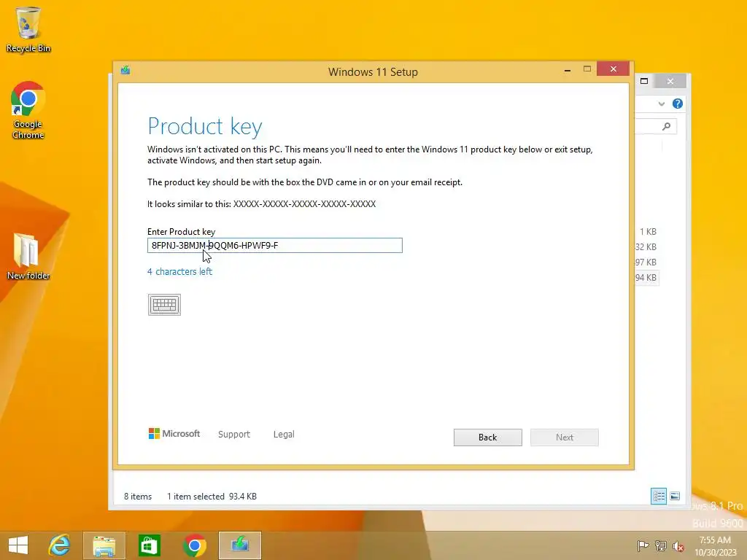Click the '32 KB' size entry in Explorer
The image size is (747, 560).
(x=646, y=247)
